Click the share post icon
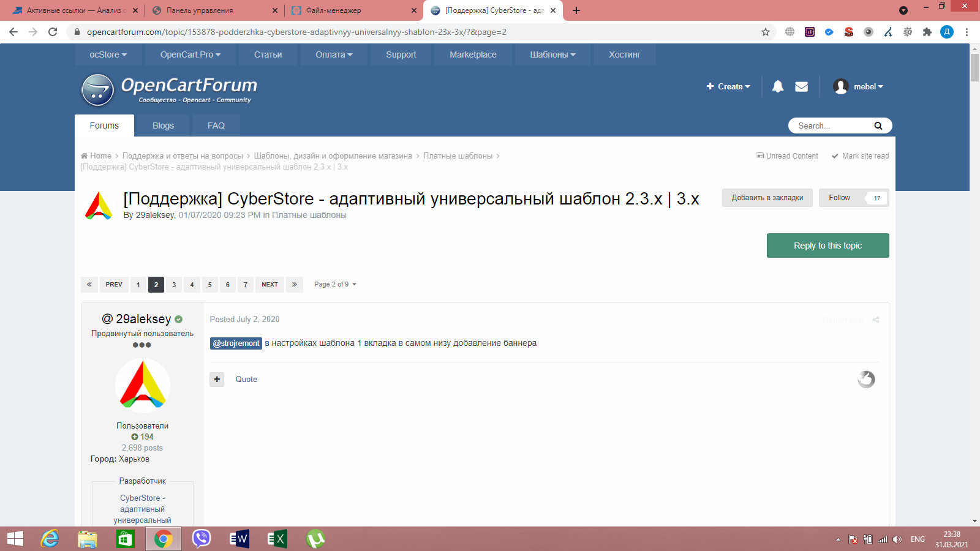 tap(876, 320)
